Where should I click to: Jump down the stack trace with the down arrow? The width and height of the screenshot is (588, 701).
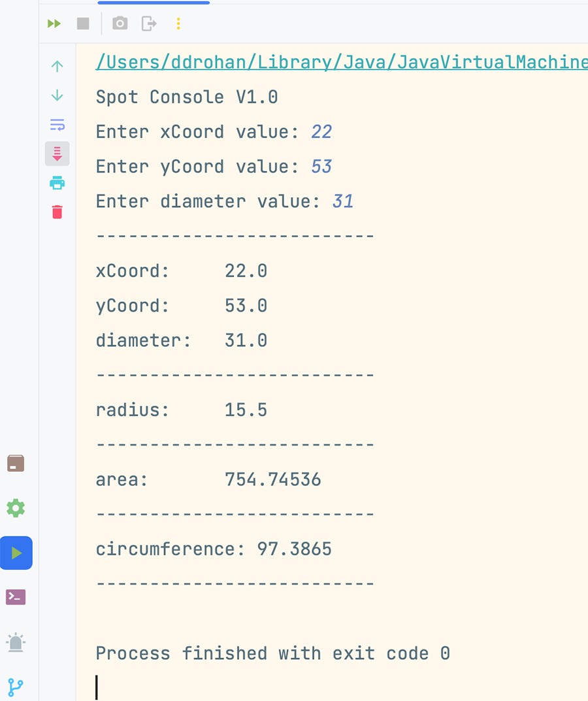tap(57, 95)
